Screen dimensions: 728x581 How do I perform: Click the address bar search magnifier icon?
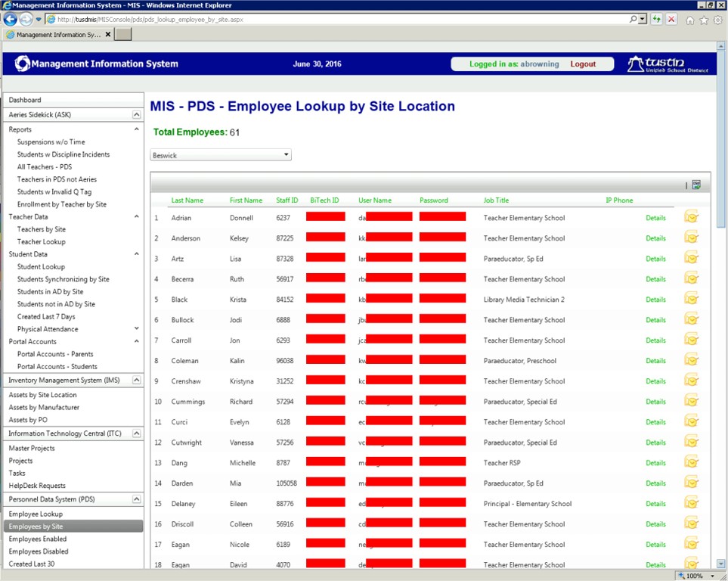point(634,19)
